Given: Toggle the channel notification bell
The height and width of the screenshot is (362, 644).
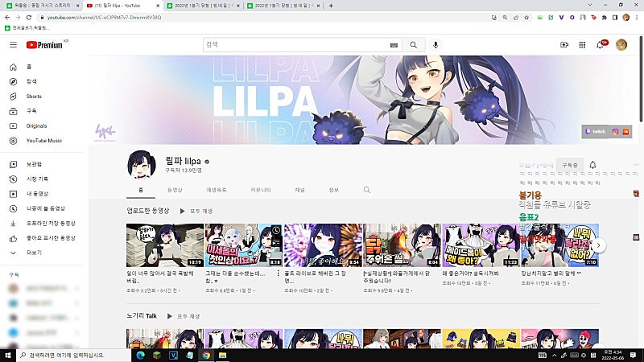Looking at the screenshot, I should (592, 165).
